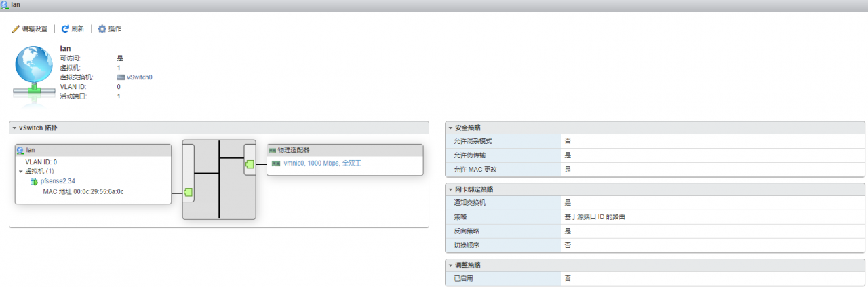Collapse the vSwitch 拓扑 panel
The image size is (868, 287).
coord(14,128)
